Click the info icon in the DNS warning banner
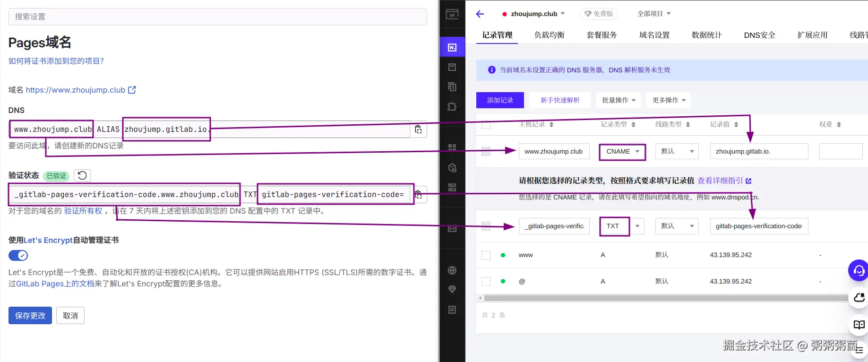 coord(491,70)
